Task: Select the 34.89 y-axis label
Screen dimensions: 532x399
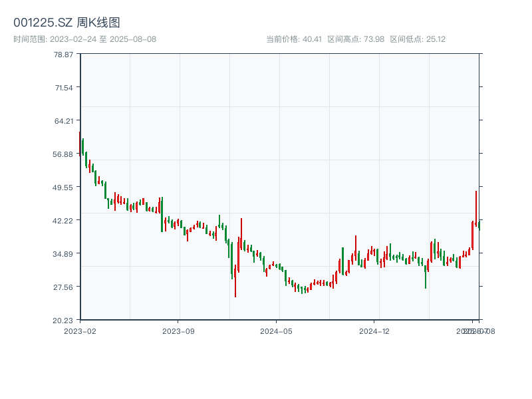Action: coord(64,253)
